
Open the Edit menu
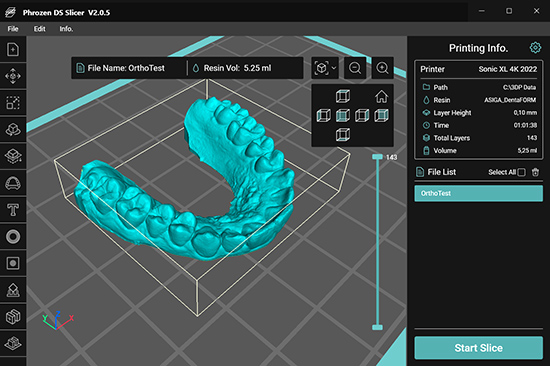[x=39, y=29]
